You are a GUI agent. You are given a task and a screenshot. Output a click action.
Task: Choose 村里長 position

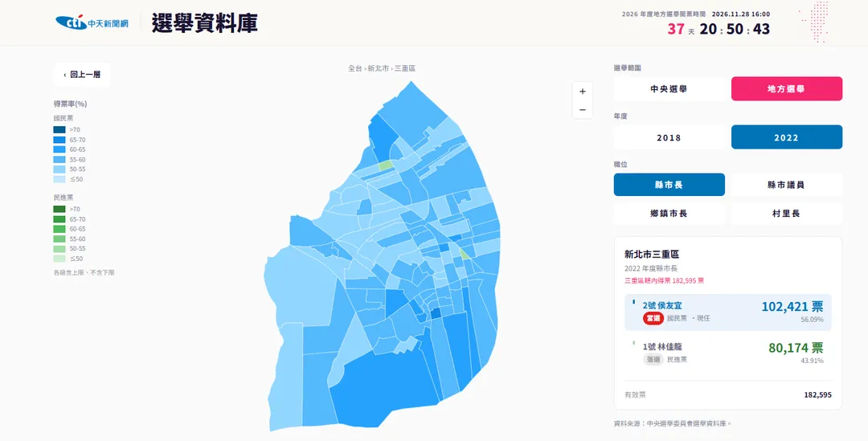[x=787, y=213]
